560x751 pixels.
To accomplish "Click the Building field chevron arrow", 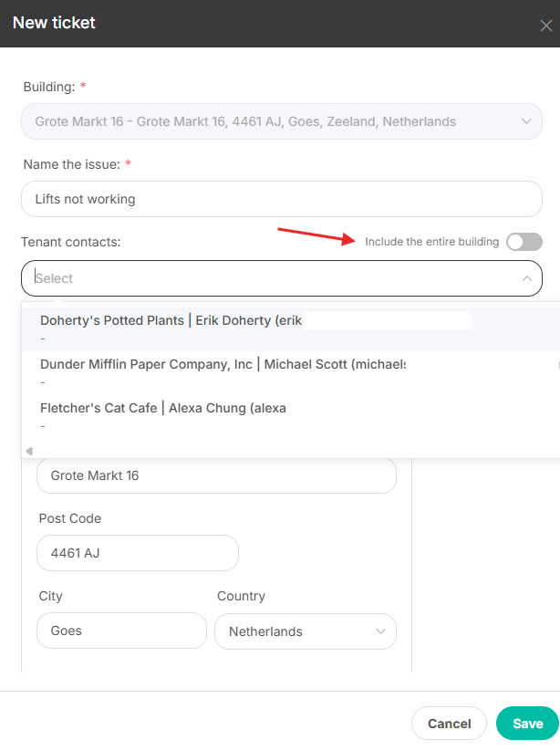I will [526, 121].
